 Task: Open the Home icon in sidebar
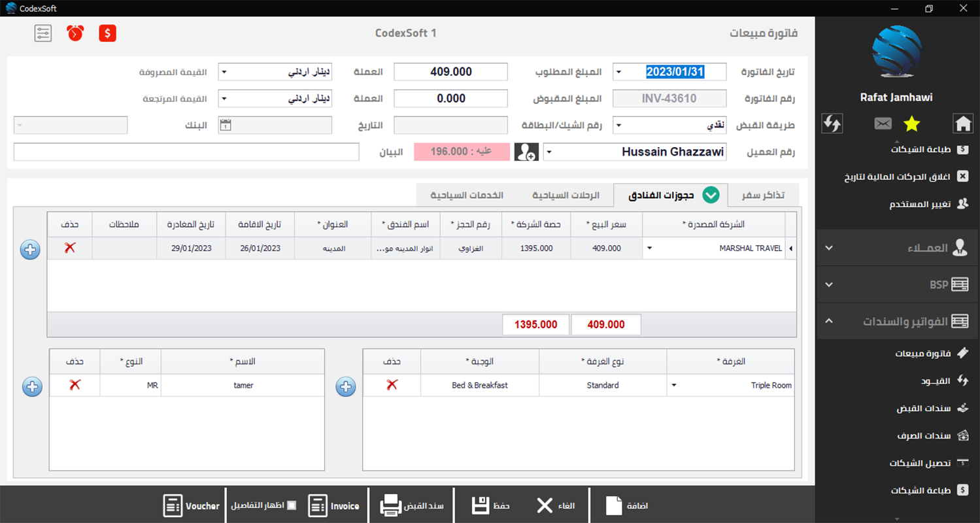pos(962,123)
